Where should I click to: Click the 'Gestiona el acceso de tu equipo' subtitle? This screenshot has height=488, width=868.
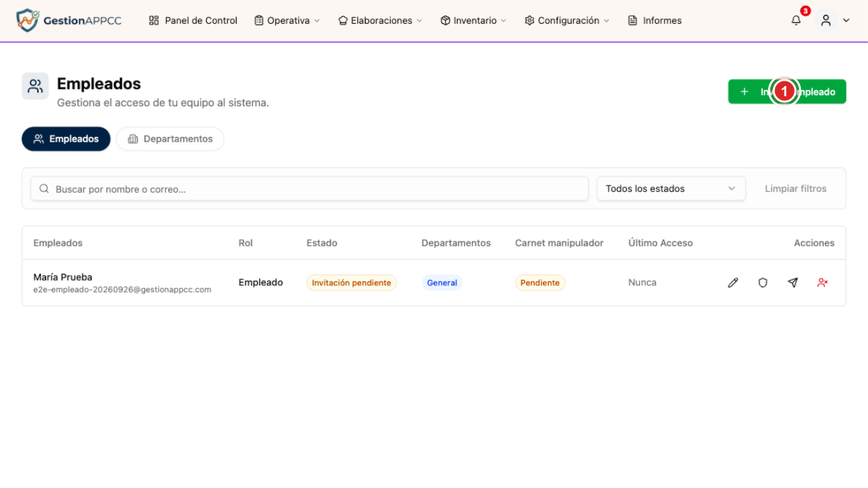pos(163,103)
